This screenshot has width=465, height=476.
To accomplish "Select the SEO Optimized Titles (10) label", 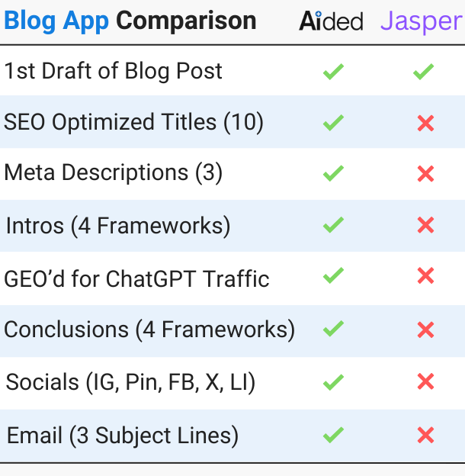I will coord(134,122).
